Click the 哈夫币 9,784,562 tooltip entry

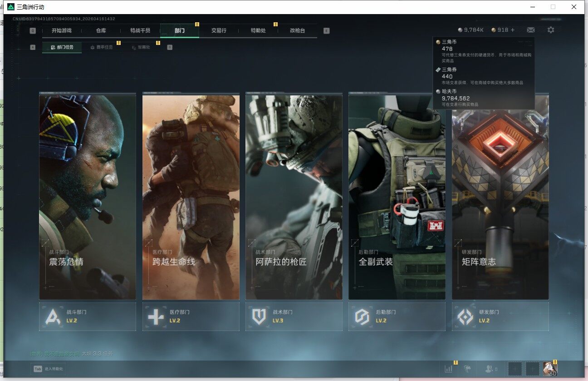pyautogui.click(x=457, y=98)
